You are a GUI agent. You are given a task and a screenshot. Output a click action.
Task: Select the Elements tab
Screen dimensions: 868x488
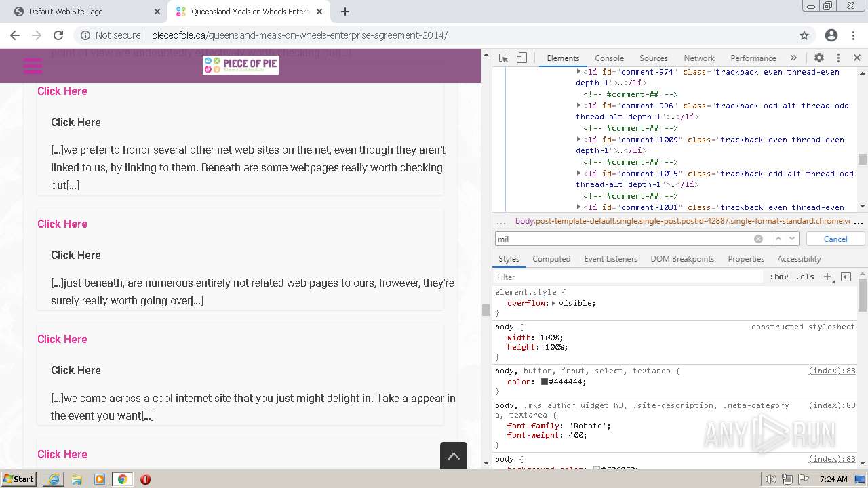[563, 58]
